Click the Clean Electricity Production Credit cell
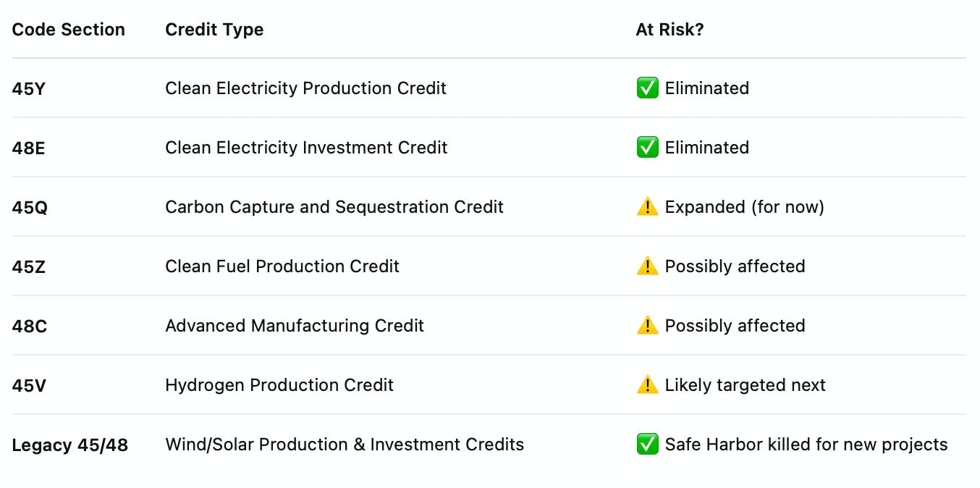 point(305,88)
